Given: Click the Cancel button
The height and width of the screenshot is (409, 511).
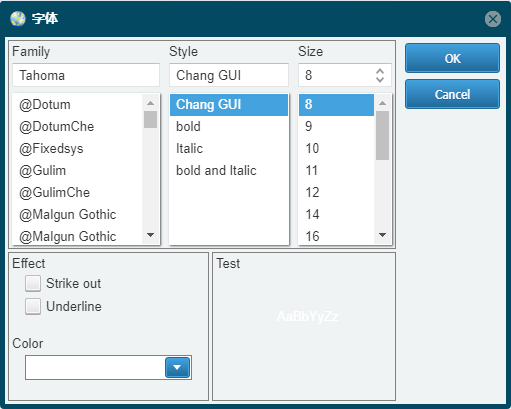Looking at the screenshot, I should pos(452,94).
